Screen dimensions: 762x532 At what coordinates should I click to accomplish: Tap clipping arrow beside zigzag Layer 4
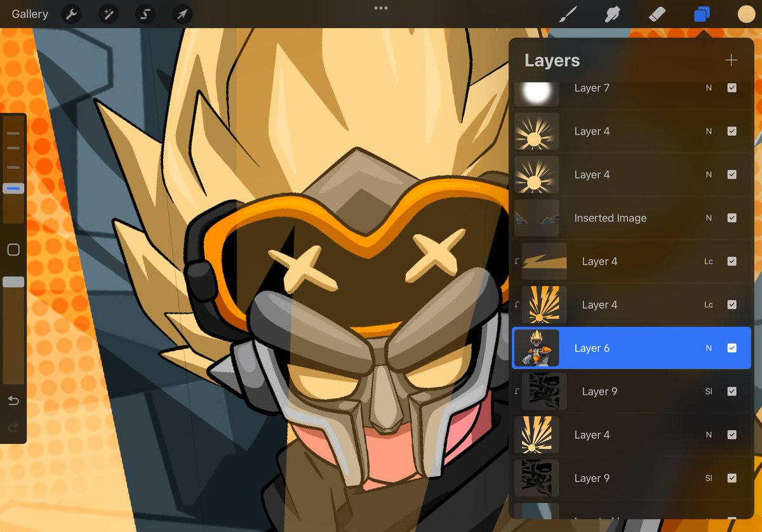(x=516, y=261)
